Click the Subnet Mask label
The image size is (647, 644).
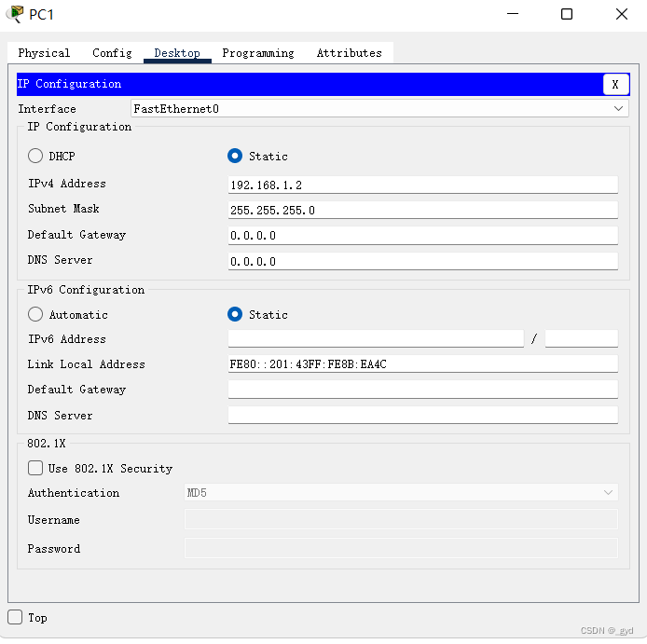pyautogui.click(x=63, y=209)
